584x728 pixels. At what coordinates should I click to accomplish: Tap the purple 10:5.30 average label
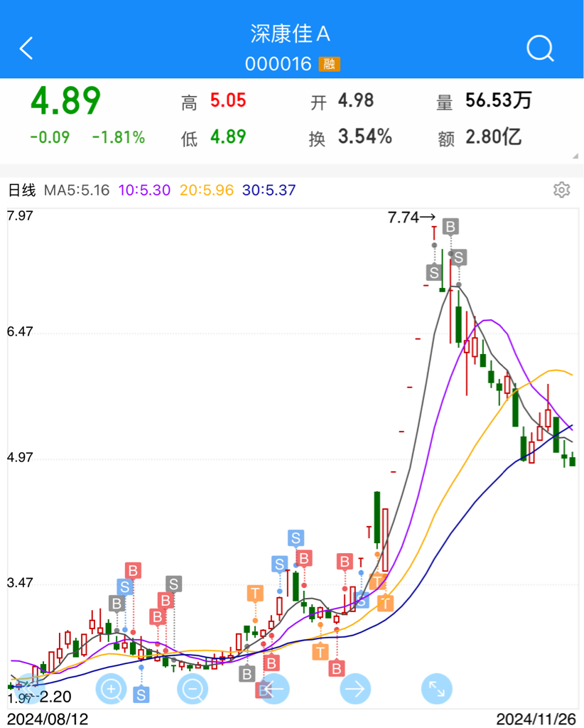coord(144,190)
